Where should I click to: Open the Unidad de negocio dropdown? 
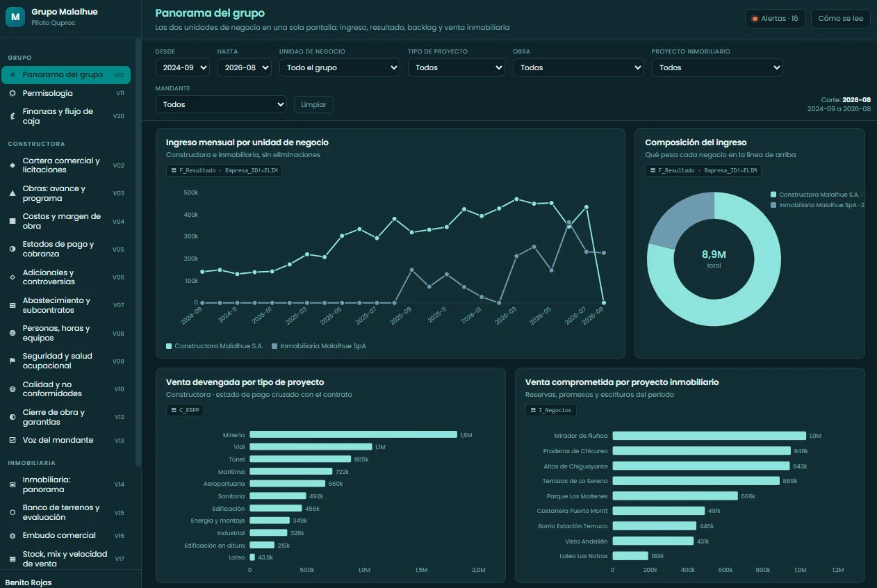[x=340, y=67]
